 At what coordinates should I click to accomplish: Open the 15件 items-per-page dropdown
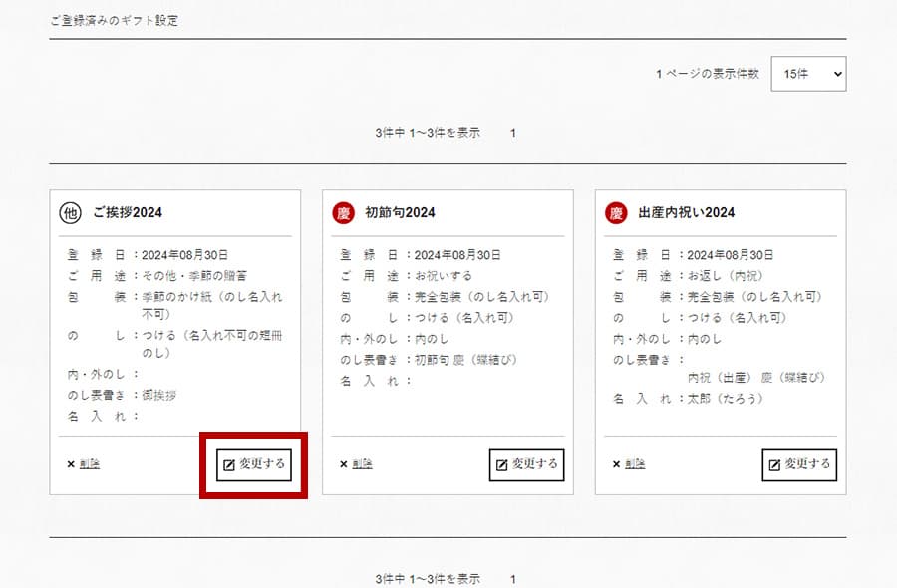point(808,74)
